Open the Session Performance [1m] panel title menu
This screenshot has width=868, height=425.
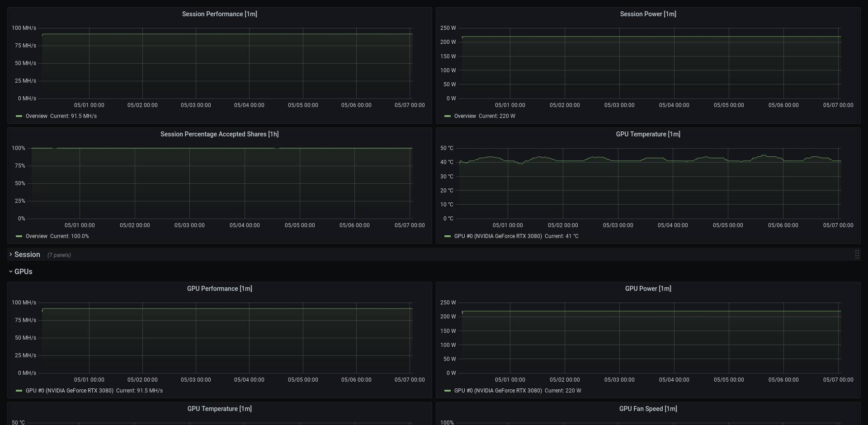coord(220,14)
